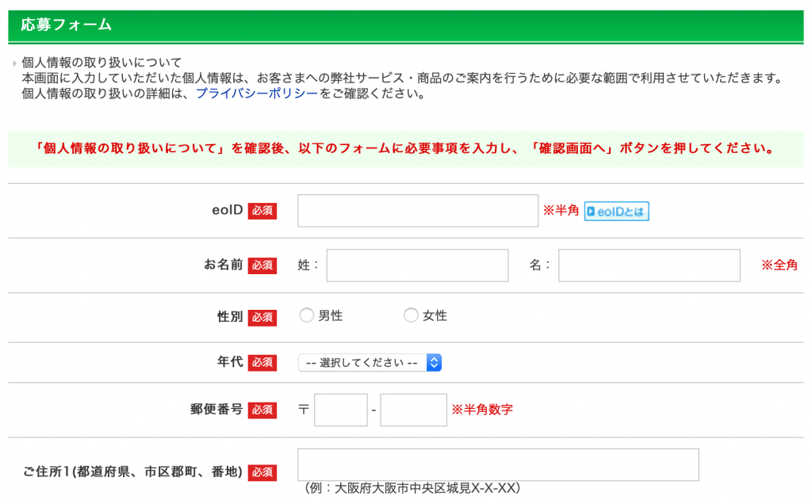Click the 必須 badge beside ご住所1
The image size is (812, 504).
pyautogui.click(x=262, y=472)
